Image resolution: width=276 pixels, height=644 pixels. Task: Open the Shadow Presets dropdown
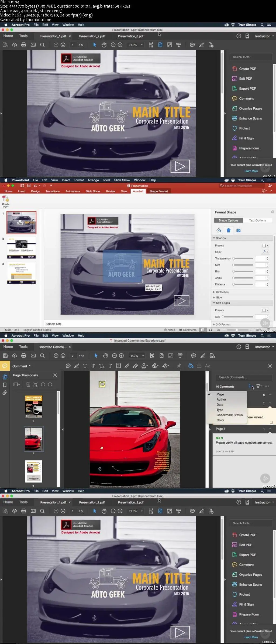(x=265, y=246)
